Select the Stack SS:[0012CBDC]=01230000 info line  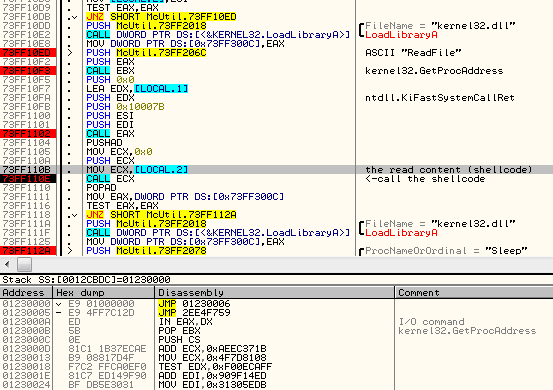click(x=86, y=280)
